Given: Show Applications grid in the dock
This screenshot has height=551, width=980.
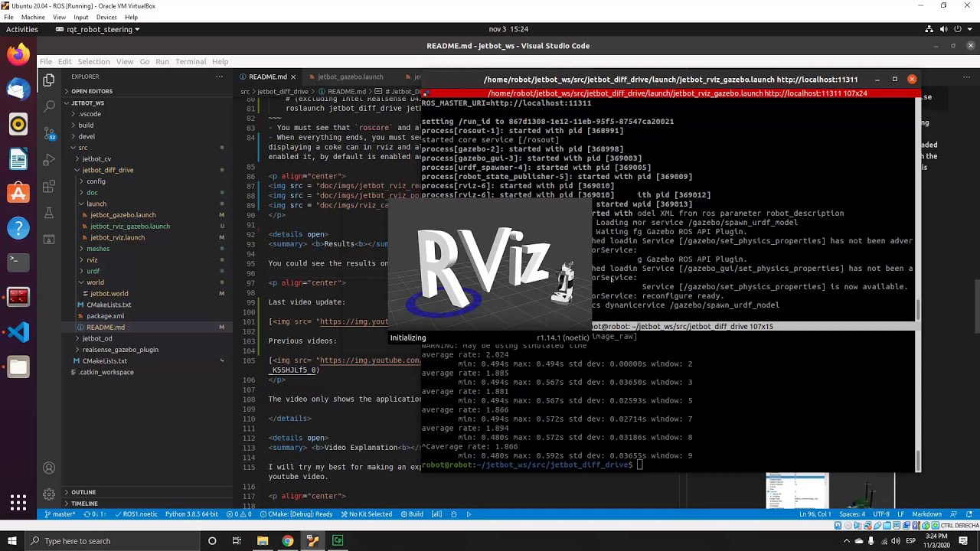Looking at the screenshot, I should pos(18,503).
